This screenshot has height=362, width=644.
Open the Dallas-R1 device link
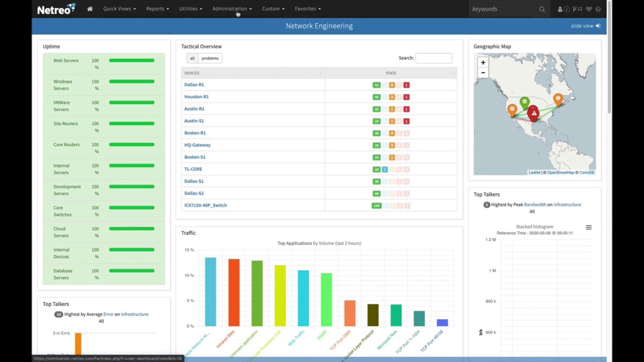tap(194, 85)
